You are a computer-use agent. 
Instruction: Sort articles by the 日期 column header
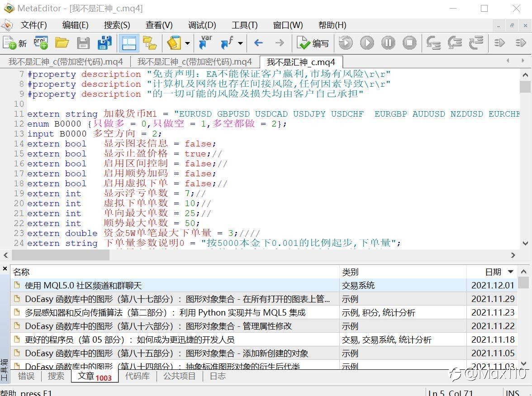pyautogui.click(x=492, y=272)
